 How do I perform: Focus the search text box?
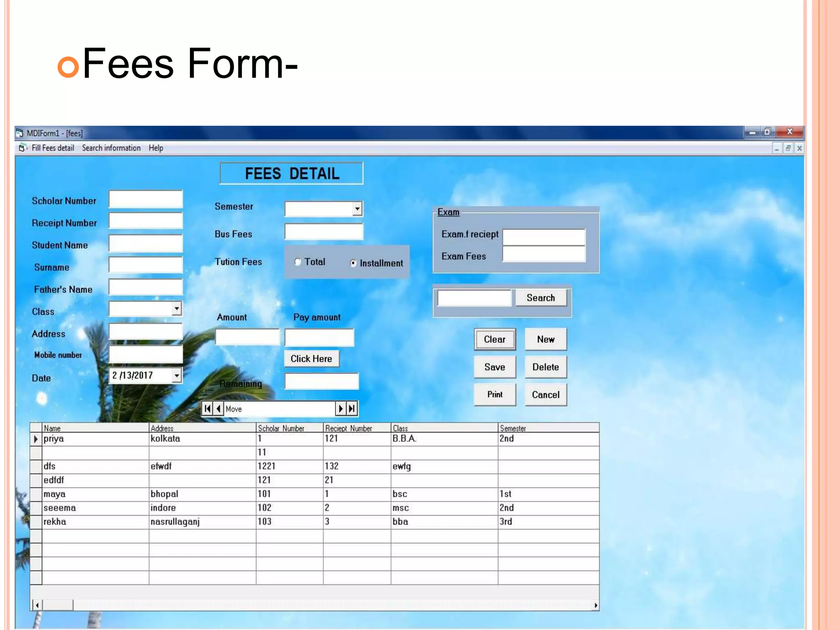[475, 298]
